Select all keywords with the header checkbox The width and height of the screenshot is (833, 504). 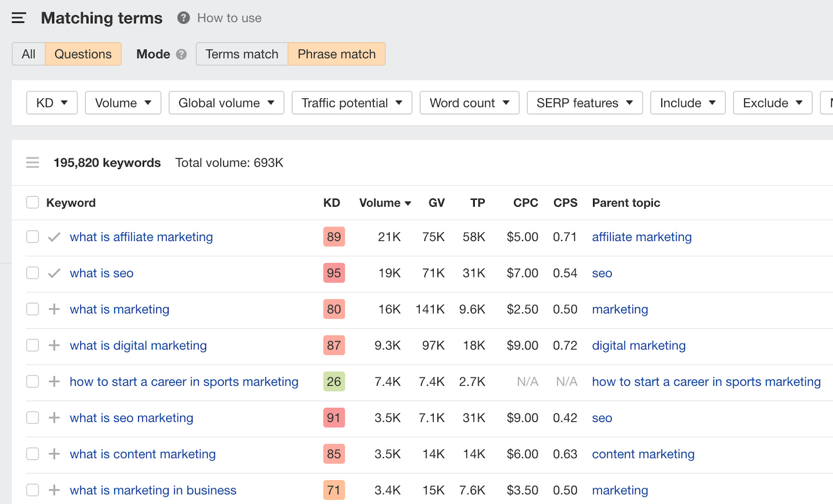[32, 202]
